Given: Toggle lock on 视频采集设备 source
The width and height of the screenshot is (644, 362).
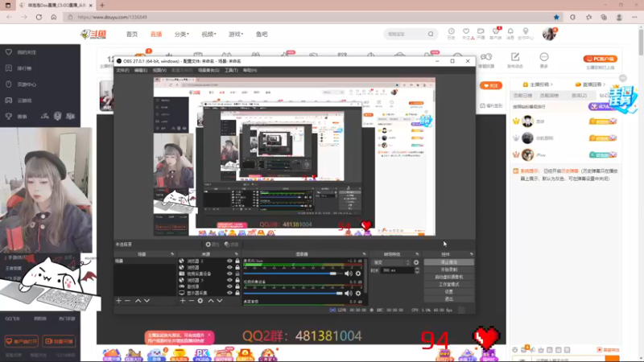Looking at the screenshot, I should pos(237,274).
